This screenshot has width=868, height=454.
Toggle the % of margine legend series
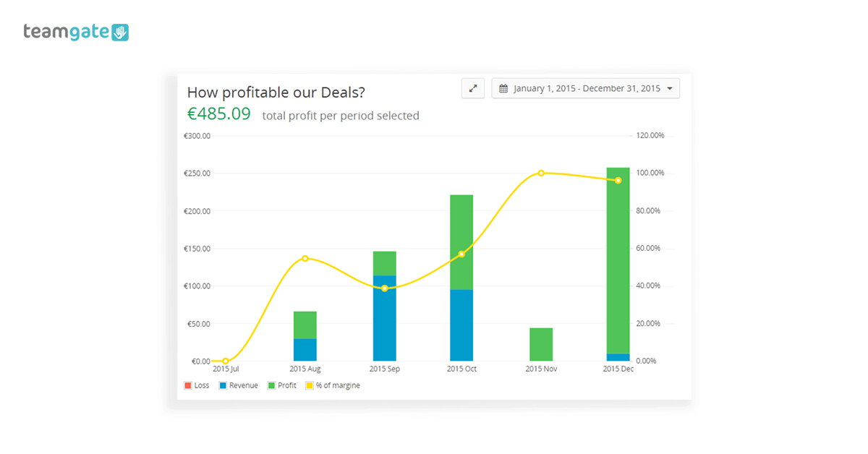(x=337, y=385)
